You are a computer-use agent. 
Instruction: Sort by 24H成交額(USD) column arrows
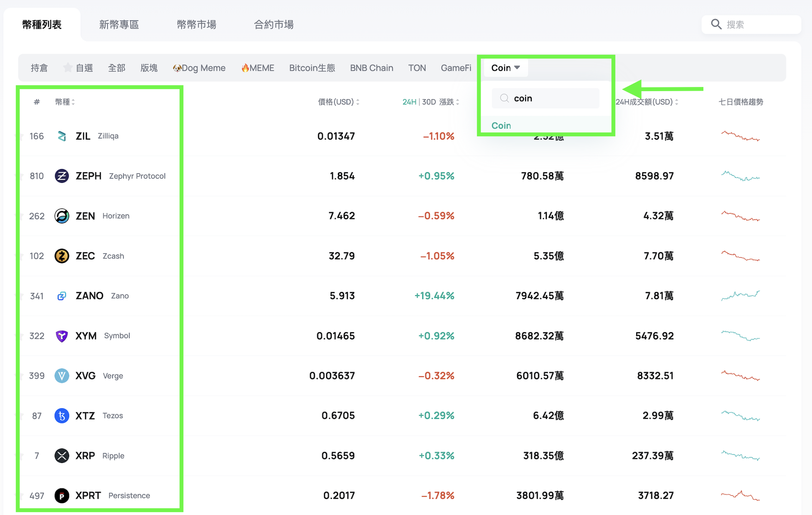click(677, 102)
